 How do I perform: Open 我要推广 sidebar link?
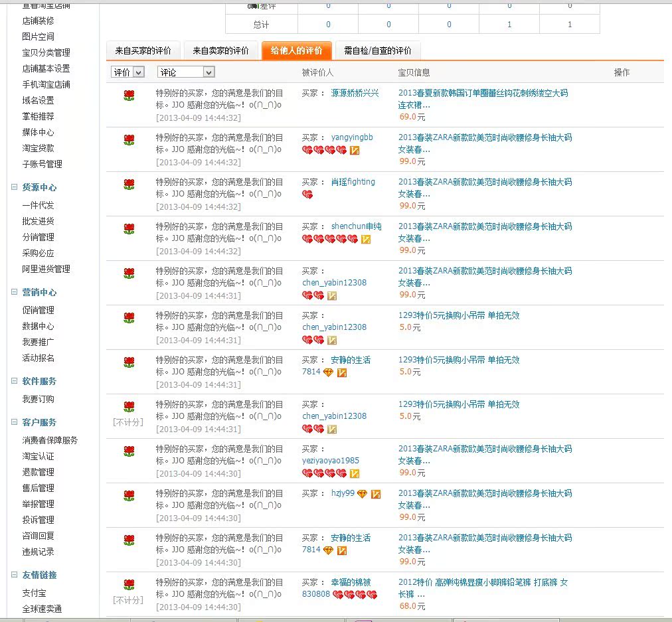click(38, 343)
